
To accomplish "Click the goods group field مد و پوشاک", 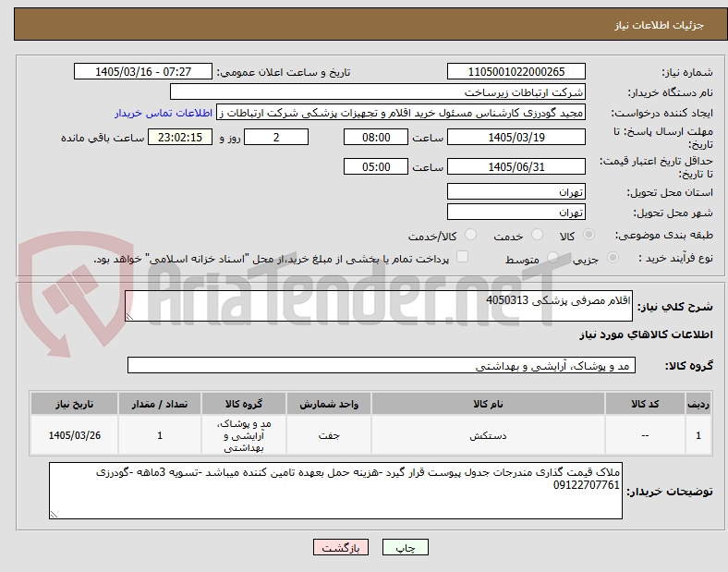I will (382, 365).
